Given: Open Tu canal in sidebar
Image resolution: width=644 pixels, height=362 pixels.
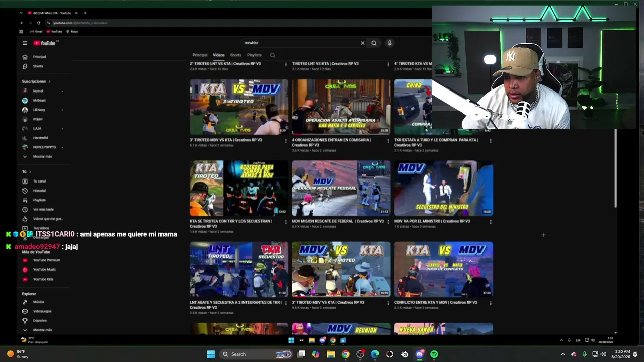Looking at the screenshot, I should click(x=39, y=182).
